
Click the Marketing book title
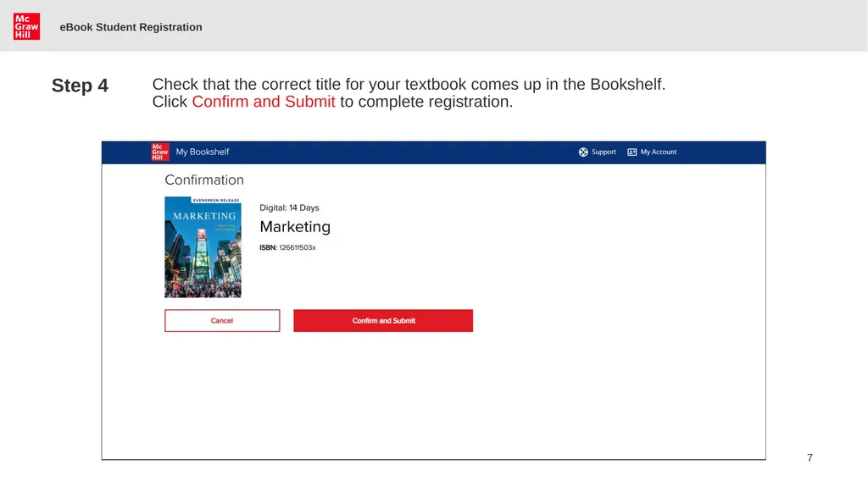click(295, 227)
